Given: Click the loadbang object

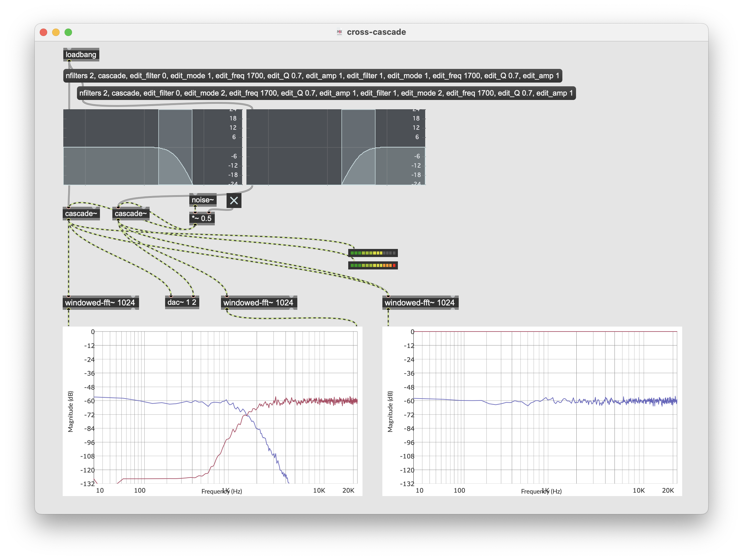Looking at the screenshot, I should click(x=81, y=54).
